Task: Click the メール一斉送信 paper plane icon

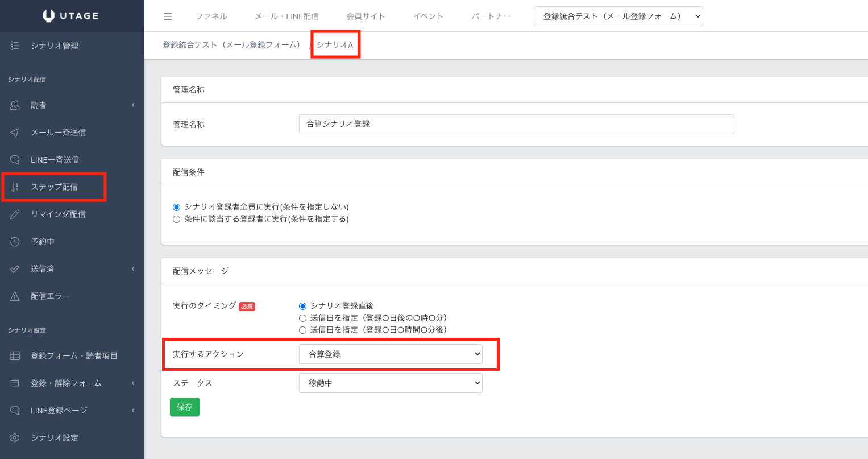Action: (x=15, y=133)
